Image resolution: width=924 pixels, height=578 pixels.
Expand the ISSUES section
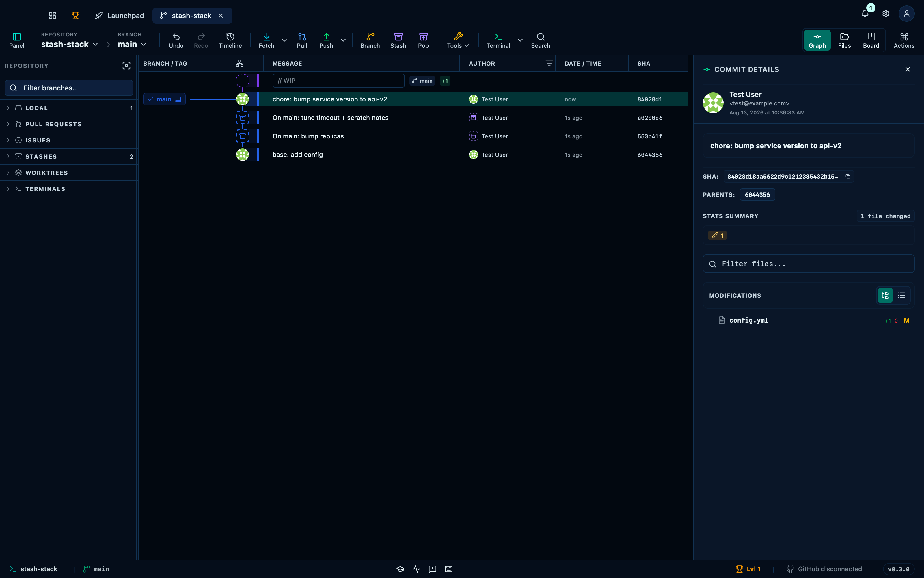69,140
